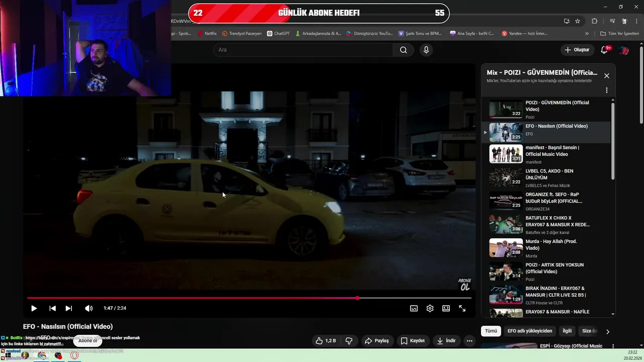Open Şarkı Tonu ve BPM bookmark

tap(420, 34)
